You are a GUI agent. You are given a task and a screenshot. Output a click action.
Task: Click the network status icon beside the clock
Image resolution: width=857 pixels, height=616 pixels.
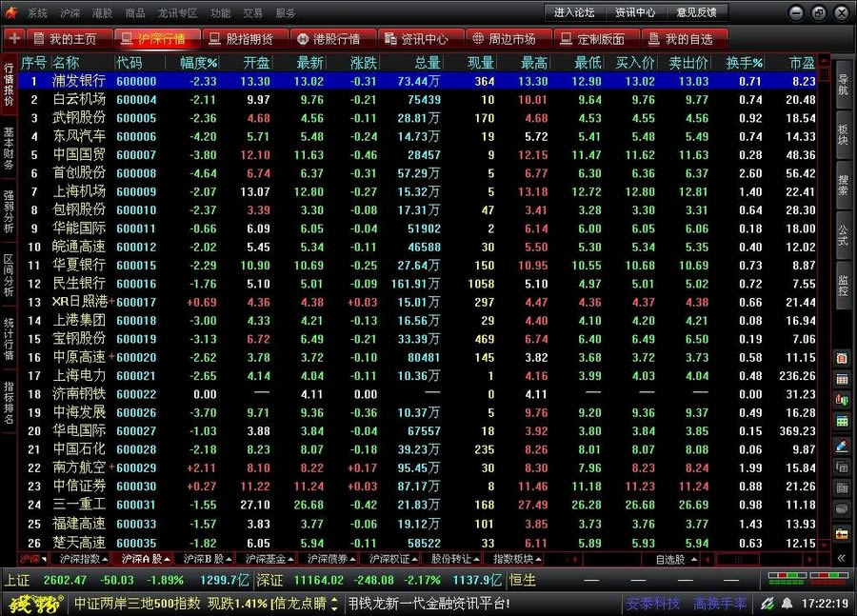click(x=767, y=604)
